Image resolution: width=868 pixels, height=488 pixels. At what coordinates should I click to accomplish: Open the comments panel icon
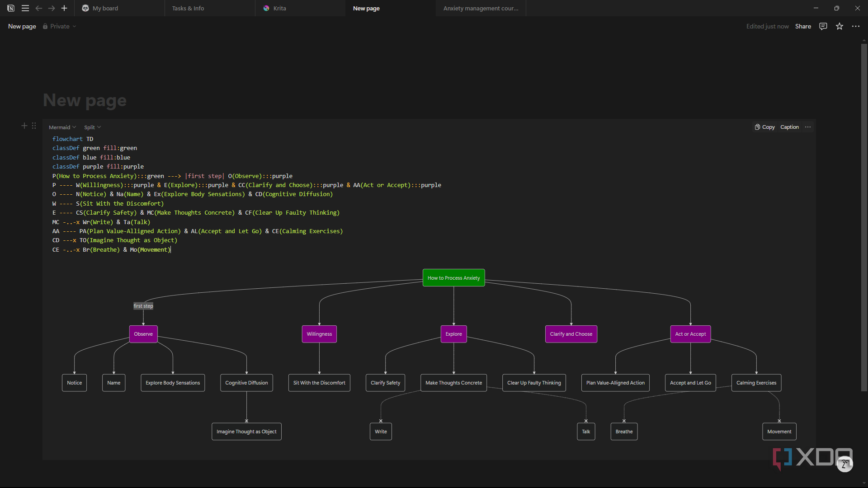(823, 26)
